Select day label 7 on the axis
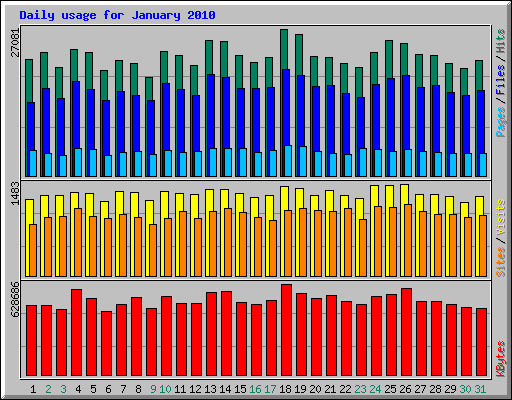The width and height of the screenshot is (512, 400). point(123,389)
